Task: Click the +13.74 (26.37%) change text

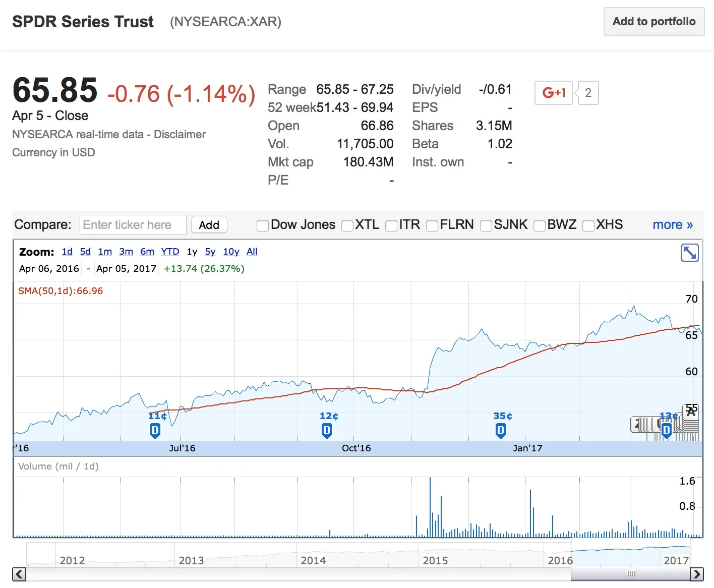Action: (204, 269)
